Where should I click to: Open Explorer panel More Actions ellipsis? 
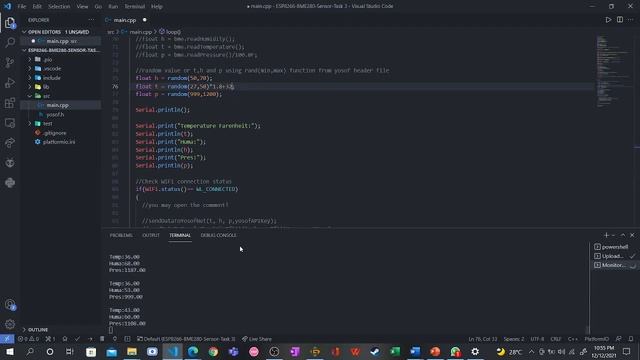tap(91, 20)
